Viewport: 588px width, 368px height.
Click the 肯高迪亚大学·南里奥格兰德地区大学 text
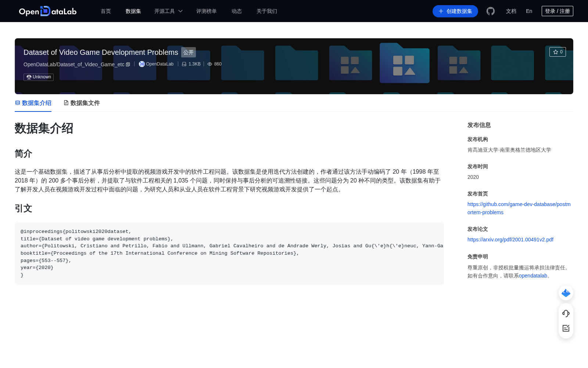coord(509,150)
